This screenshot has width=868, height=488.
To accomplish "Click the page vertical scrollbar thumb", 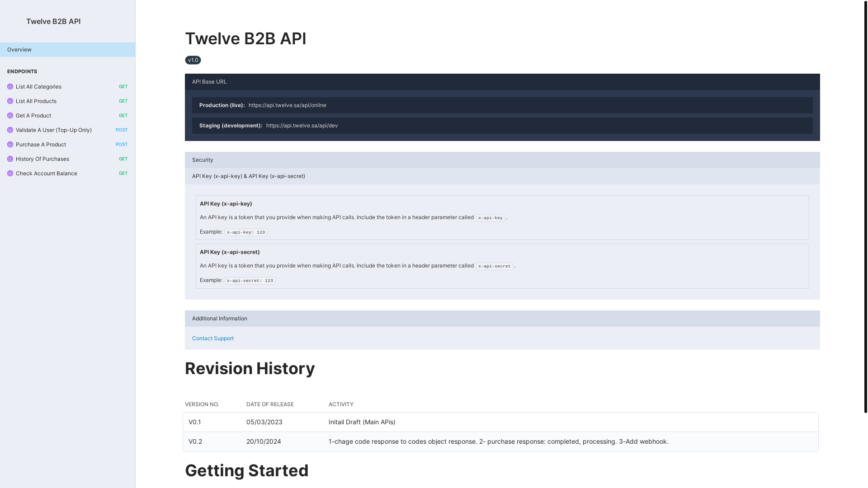I will coord(865,206).
